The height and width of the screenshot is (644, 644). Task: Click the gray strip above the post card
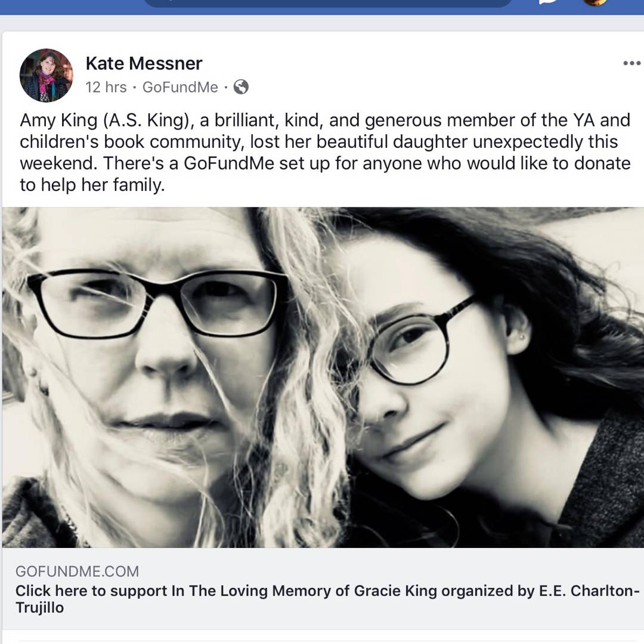(322, 23)
